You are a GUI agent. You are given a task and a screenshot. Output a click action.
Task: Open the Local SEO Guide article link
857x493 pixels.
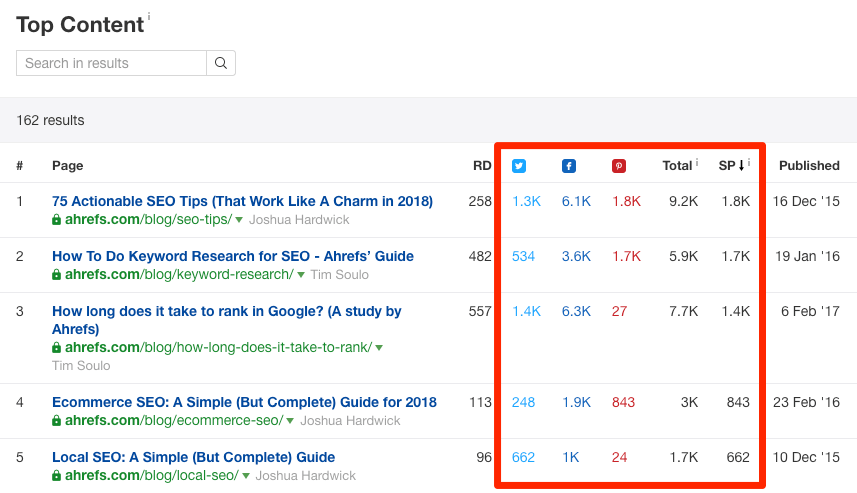pyautogui.click(x=193, y=457)
